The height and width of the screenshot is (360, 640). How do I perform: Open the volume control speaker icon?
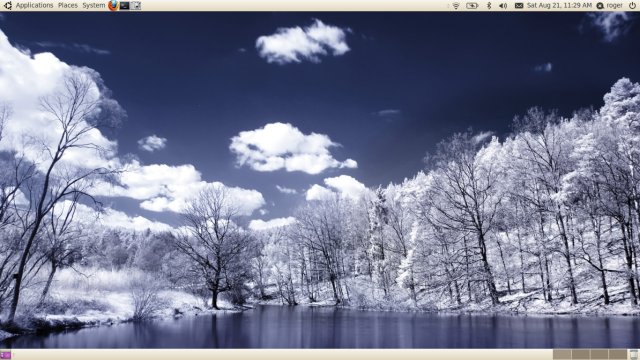coord(503,6)
